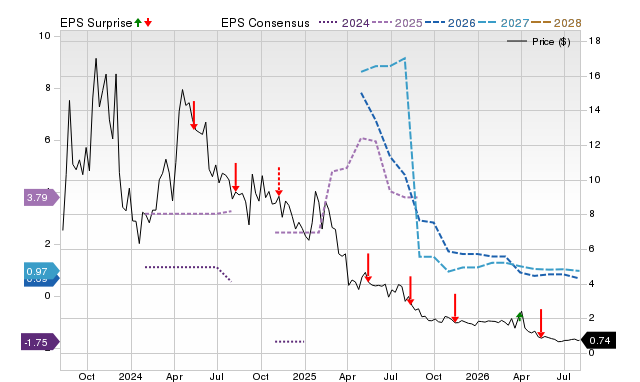Click the light blue 0.97 value tag
This screenshot has width=640, height=382.
click(41, 271)
